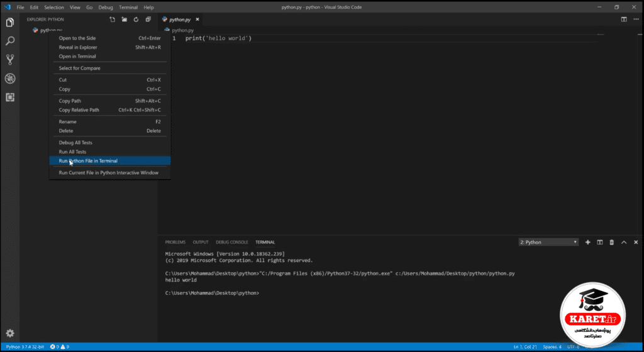Click the VS Code logo icon in title bar
This screenshot has height=352, width=644.
7,7
